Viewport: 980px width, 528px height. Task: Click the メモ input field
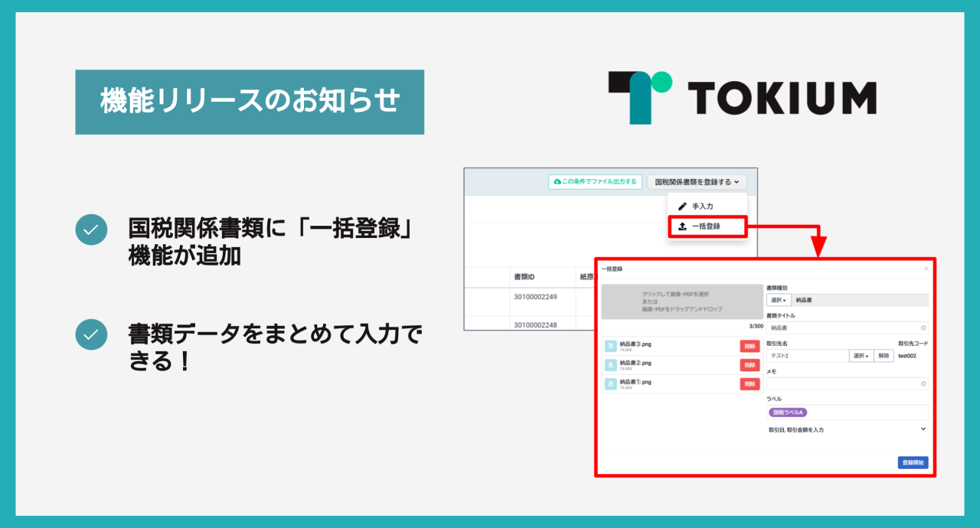click(x=847, y=383)
